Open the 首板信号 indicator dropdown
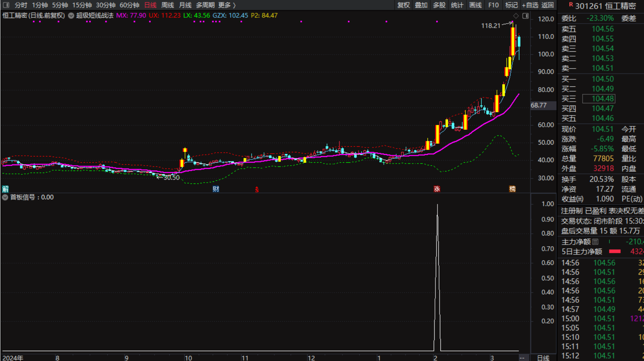This screenshot has width=644, height=361. (x=5, y=197)
